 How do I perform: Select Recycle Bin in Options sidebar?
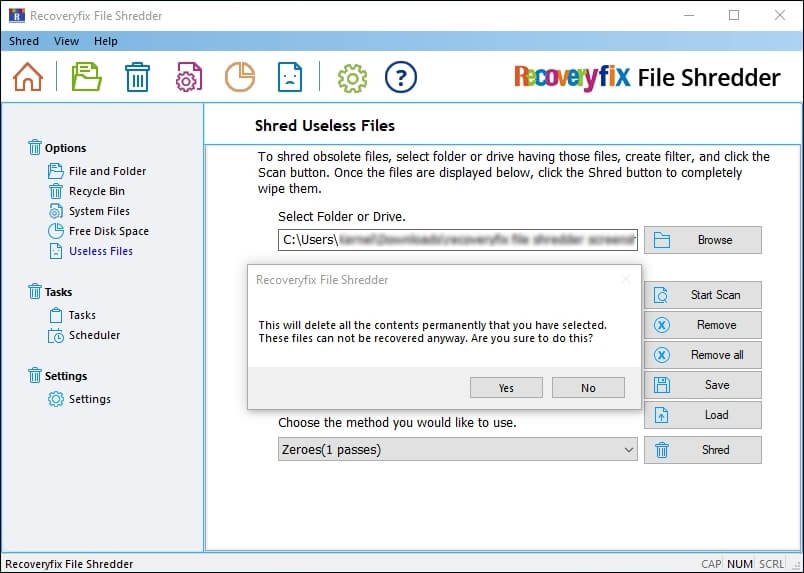pos(96,191)
